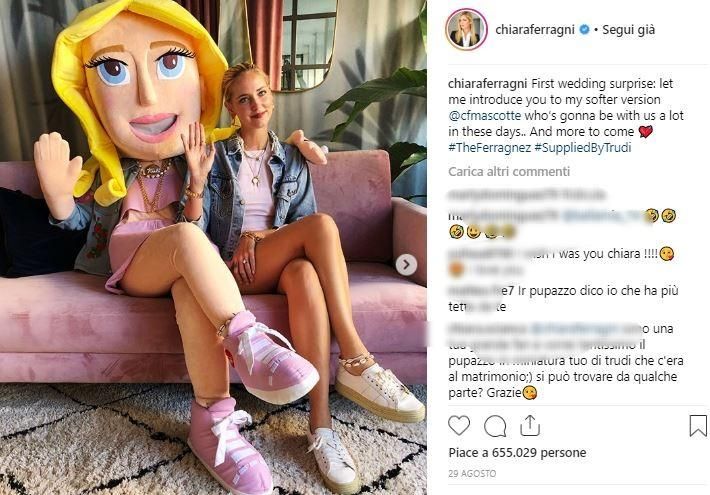Open the #SuppliedByTrudi hashtag
The height and width of the screenshot is (495, 710).
(583, 148)
